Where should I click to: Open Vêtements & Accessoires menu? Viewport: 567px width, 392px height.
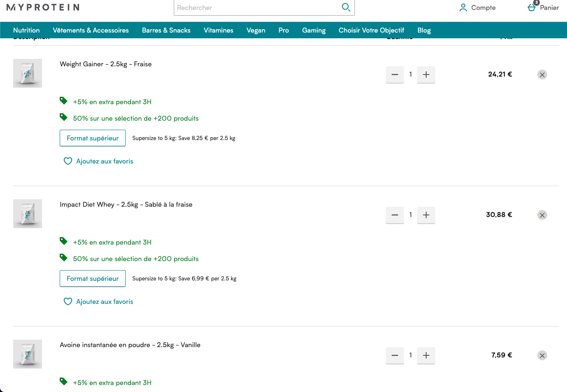[91, 30]
